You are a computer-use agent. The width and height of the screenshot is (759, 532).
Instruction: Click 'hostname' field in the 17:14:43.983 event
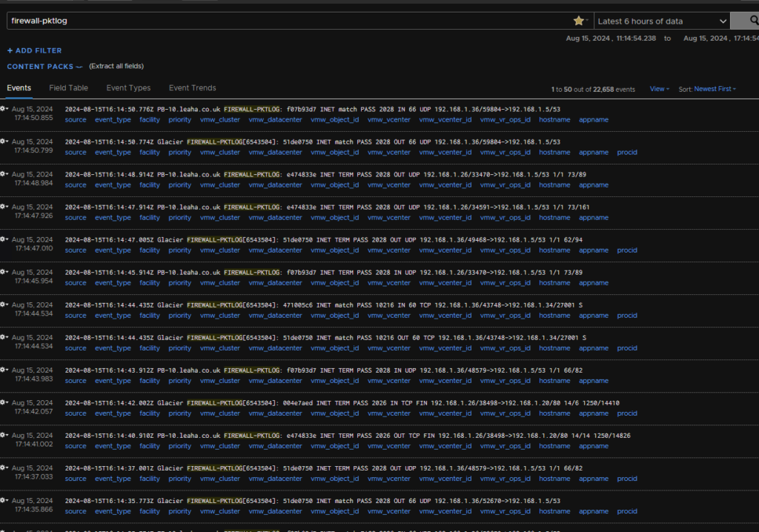[554, 381]
